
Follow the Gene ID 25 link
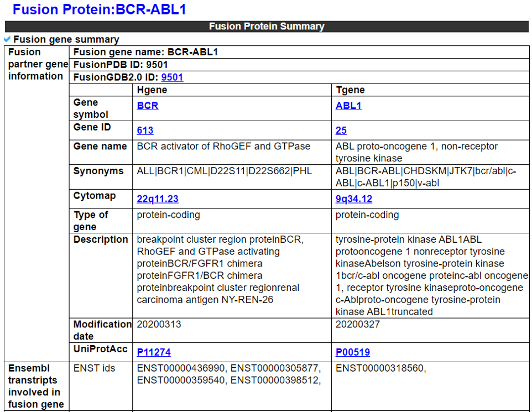tap(341, 131)
